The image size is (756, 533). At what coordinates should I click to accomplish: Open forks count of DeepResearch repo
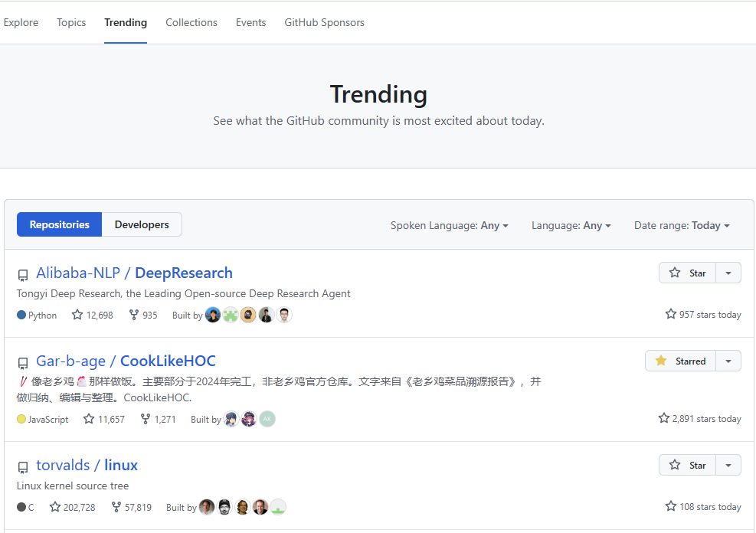(143, 315)
